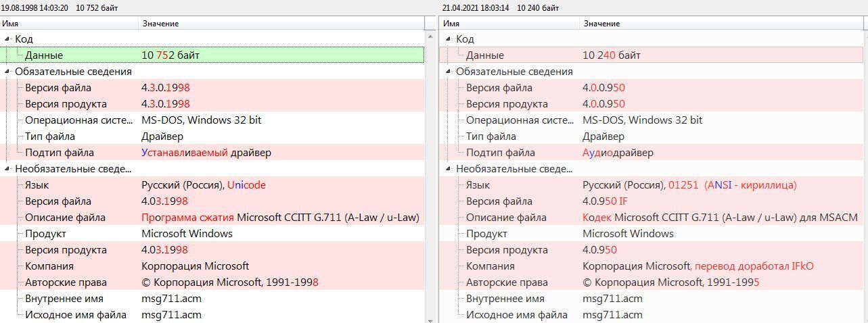Select the highlighted Данные row in left panel
The image size is (868, 323).
pyautogui.click(x=212, y=55)
